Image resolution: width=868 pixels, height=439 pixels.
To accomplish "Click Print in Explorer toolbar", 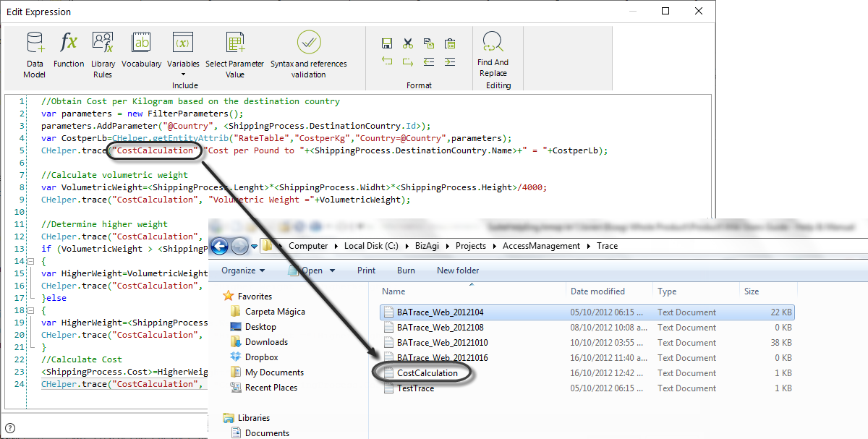I will pos(367,270).
